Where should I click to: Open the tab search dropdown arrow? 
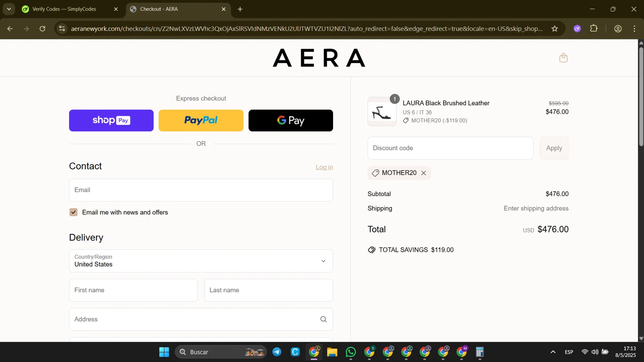tap(9, 9)
